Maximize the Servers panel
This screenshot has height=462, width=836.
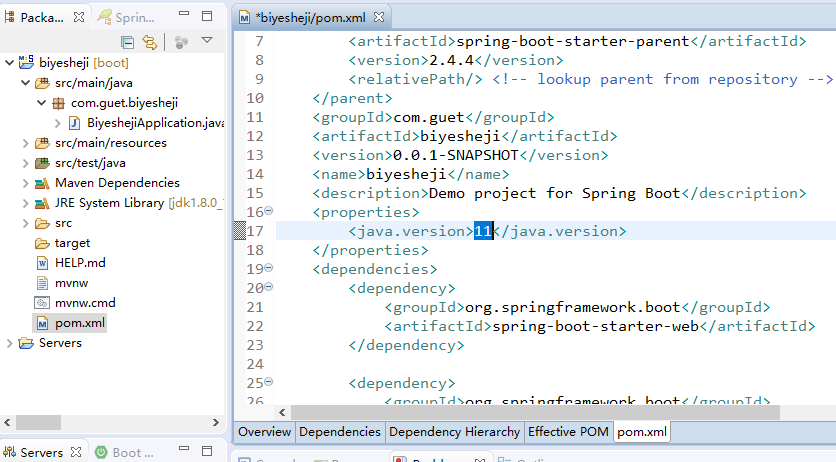click(207, 452)
